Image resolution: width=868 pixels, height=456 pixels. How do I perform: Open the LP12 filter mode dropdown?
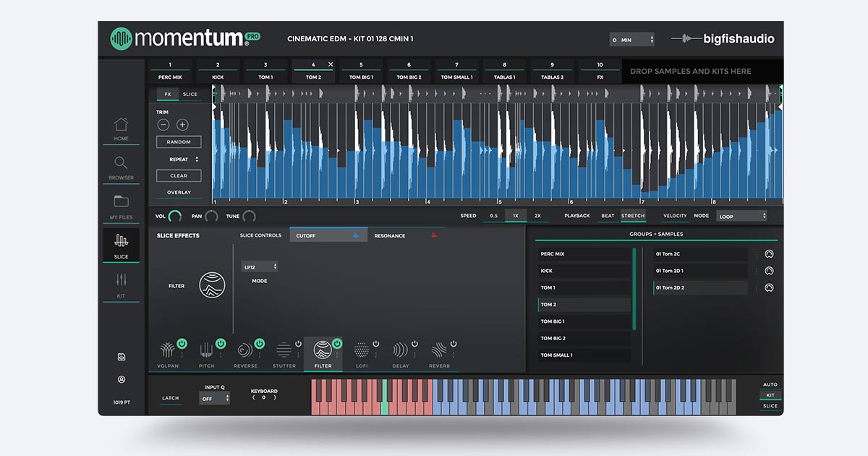coord(260,266)
